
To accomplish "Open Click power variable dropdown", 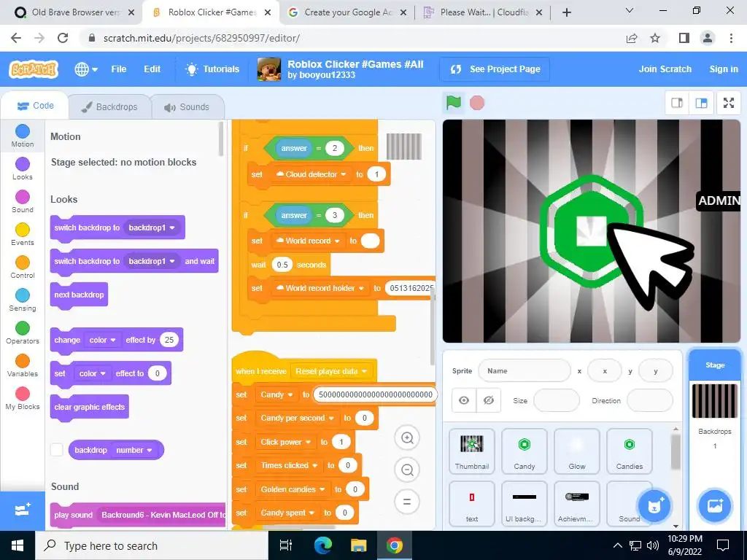I will tap(286, 442).
